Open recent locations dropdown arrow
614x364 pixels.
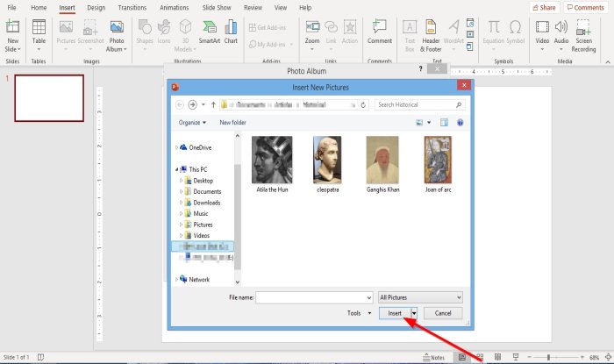(x=203, y=104)
